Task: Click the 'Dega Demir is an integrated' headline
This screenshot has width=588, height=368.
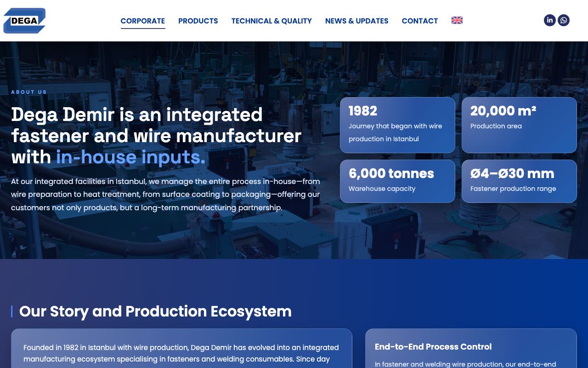Action: pos(137,115)
